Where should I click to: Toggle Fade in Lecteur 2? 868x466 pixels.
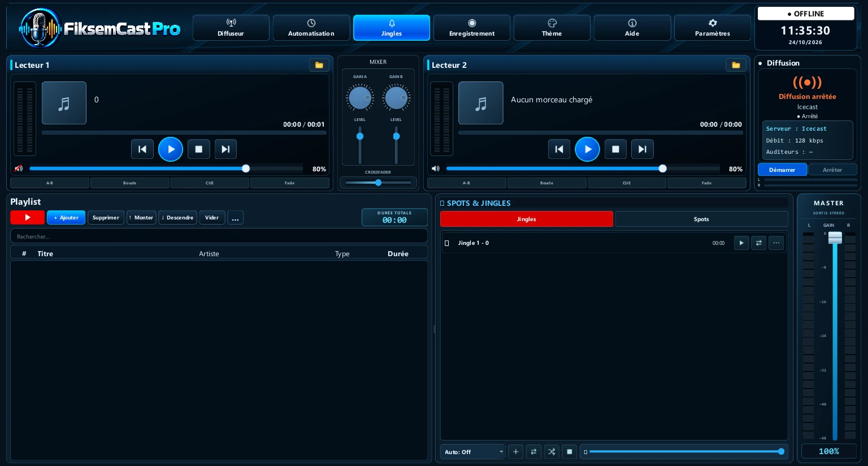pyautogui.click(x=706, y=183)
